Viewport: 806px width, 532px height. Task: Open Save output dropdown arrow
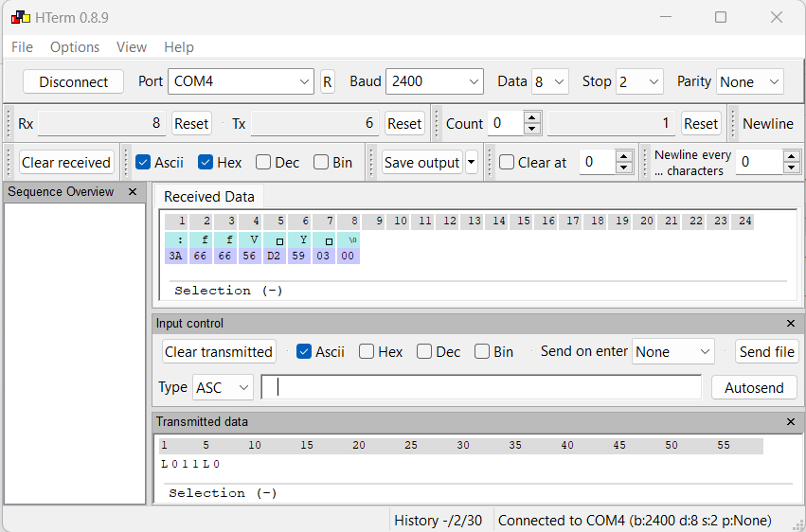(471, 162)
